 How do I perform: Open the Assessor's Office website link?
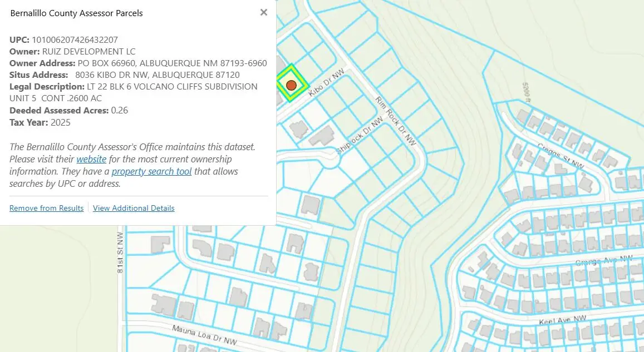91,159
